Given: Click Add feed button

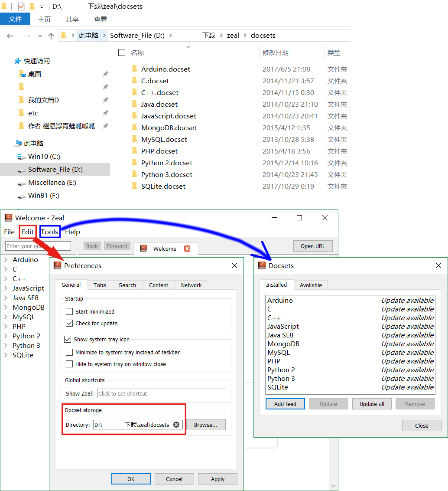Looking at the screenshot, I should pyautogui.click(x=285, y=404).
